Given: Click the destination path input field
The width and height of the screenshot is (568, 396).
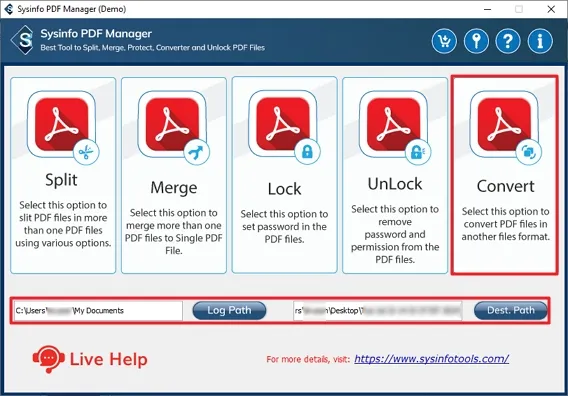Looking at the screenshot, I should (x=377, y=311).
